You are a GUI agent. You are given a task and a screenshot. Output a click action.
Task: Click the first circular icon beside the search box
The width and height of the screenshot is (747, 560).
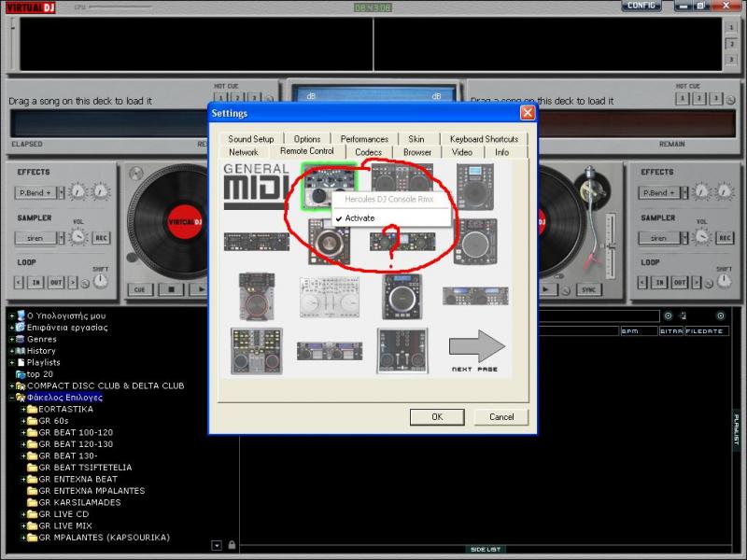click(668, 315)
